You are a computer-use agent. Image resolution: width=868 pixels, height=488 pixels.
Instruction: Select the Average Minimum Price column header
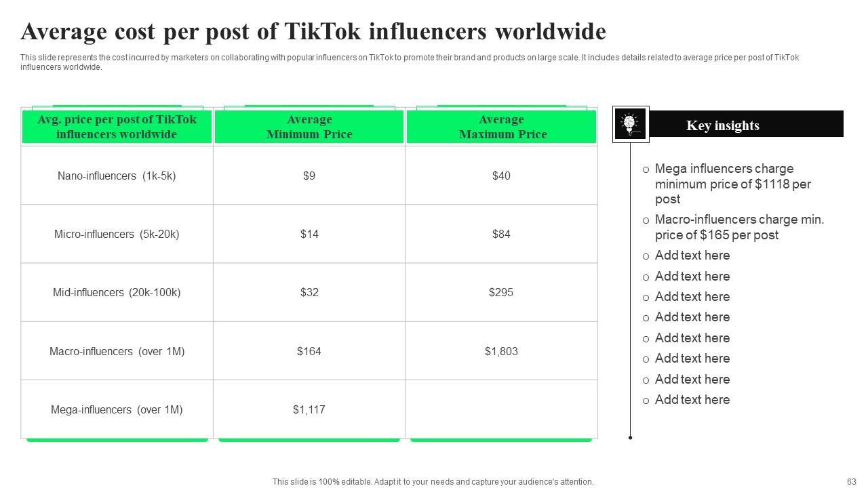pos(309,127)
